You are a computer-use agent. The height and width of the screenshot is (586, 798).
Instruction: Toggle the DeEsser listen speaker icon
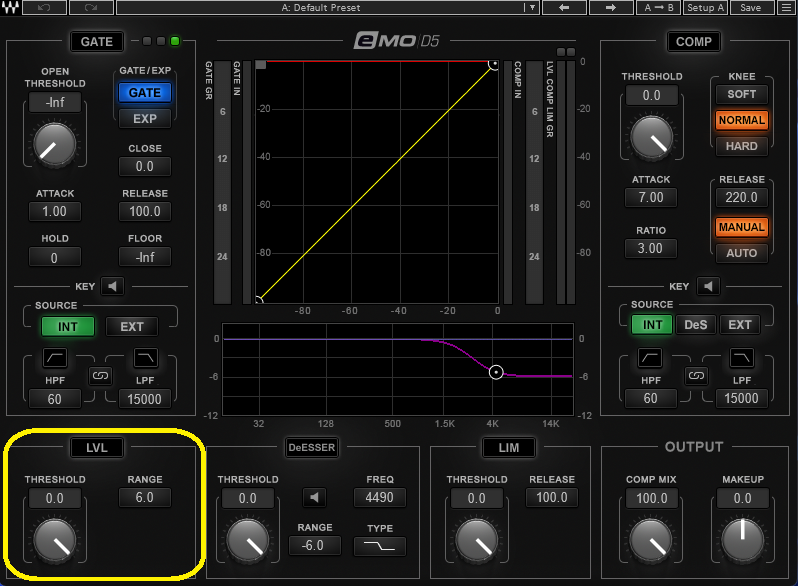coord(317,497)
